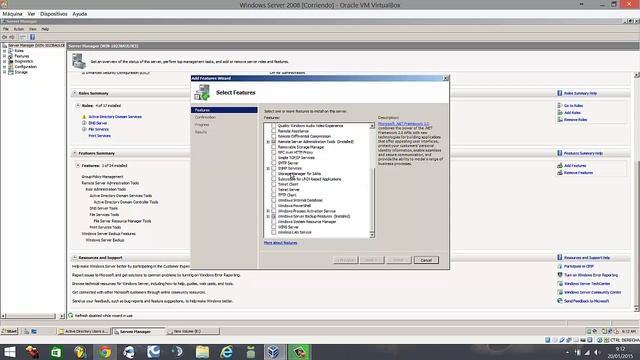Check the Quality Windows Audio Video Experience box
The width and height of the screenshot is (640, 360).
(x=274, y=126)
